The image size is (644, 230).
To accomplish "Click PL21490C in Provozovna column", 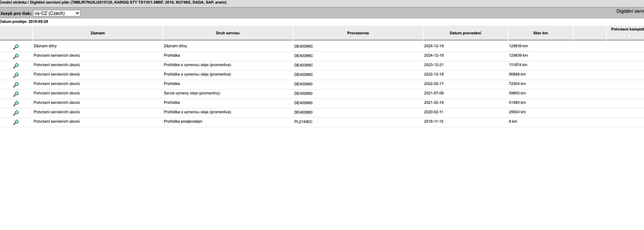I will (x=303, y=122).
